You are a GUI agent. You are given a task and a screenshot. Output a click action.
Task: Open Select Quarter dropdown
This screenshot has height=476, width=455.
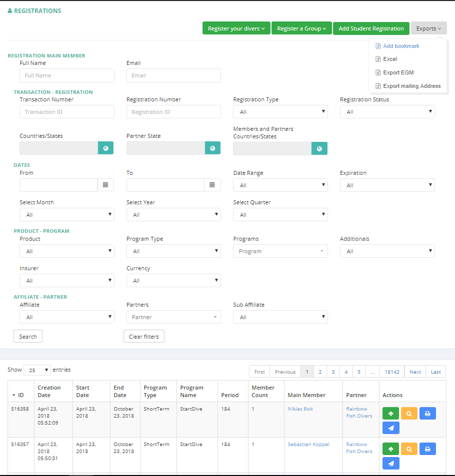280,215
